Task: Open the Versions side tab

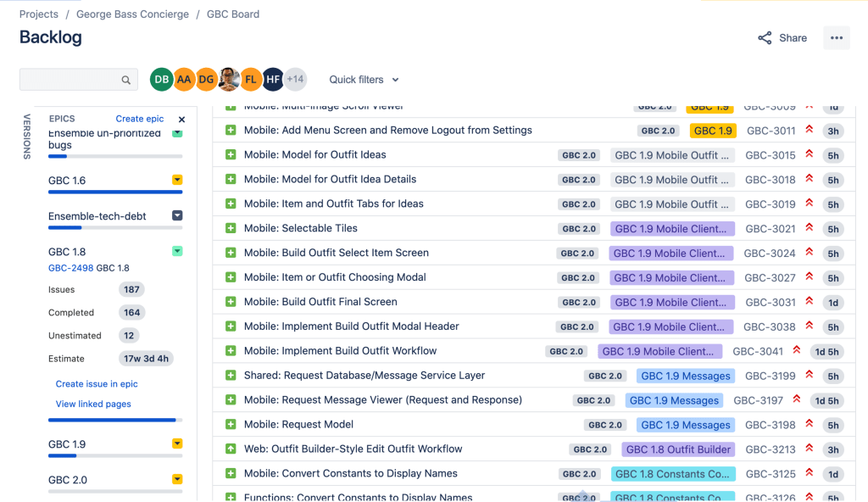Action: click(x=26, y=137)
